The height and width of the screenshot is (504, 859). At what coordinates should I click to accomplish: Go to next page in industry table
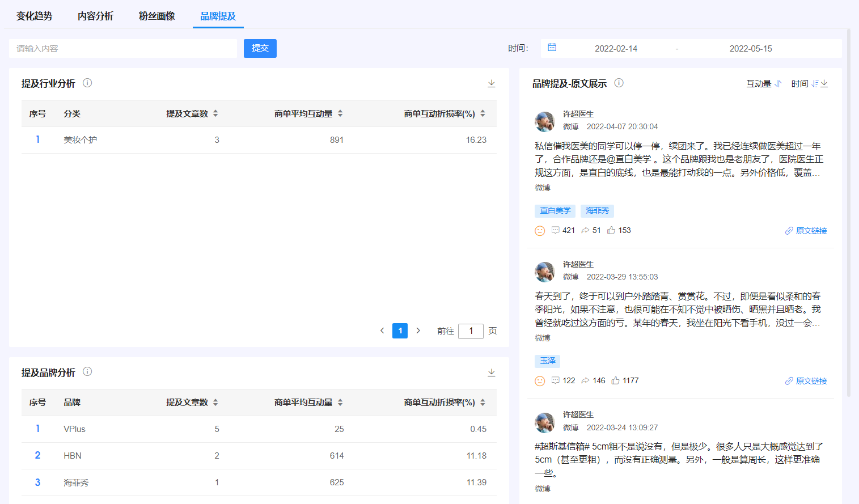click(418, 331)
